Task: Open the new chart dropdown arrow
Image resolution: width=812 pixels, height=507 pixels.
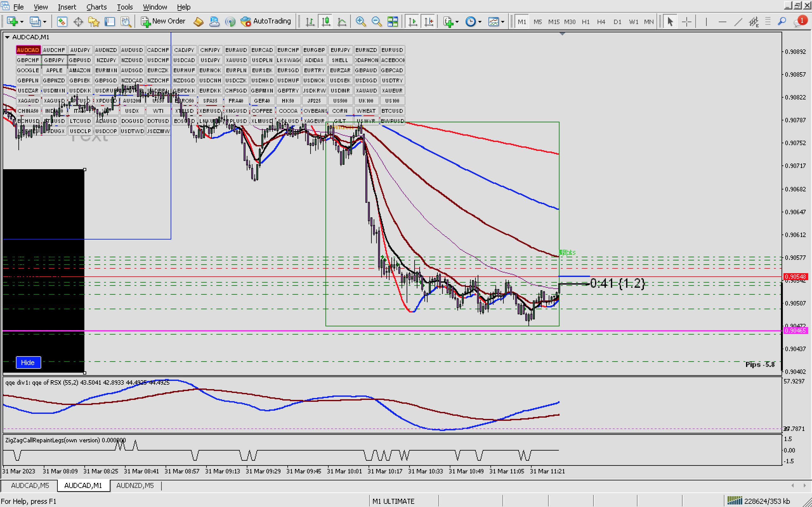Action: [22, 22]
